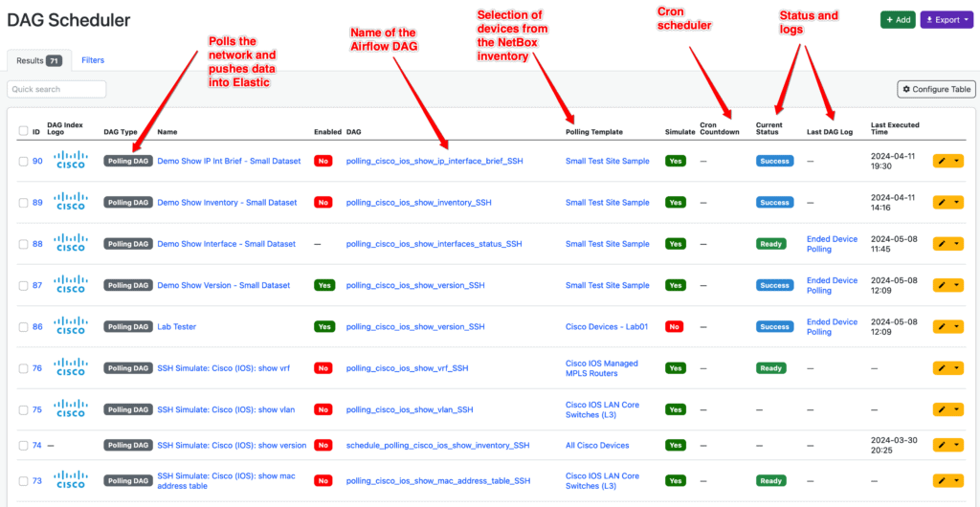Click the Polling DAG badge for row 88
This screenshot has width=980, height=507.
[x=127, y=244]
